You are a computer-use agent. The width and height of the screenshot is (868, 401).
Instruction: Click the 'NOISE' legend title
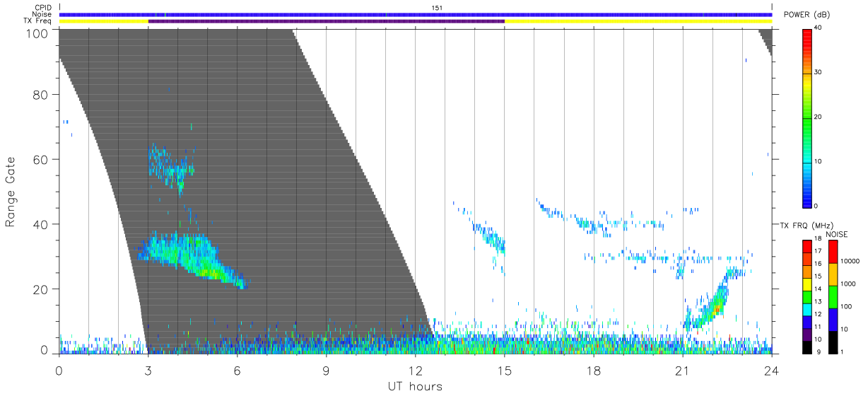coord(837,234)
